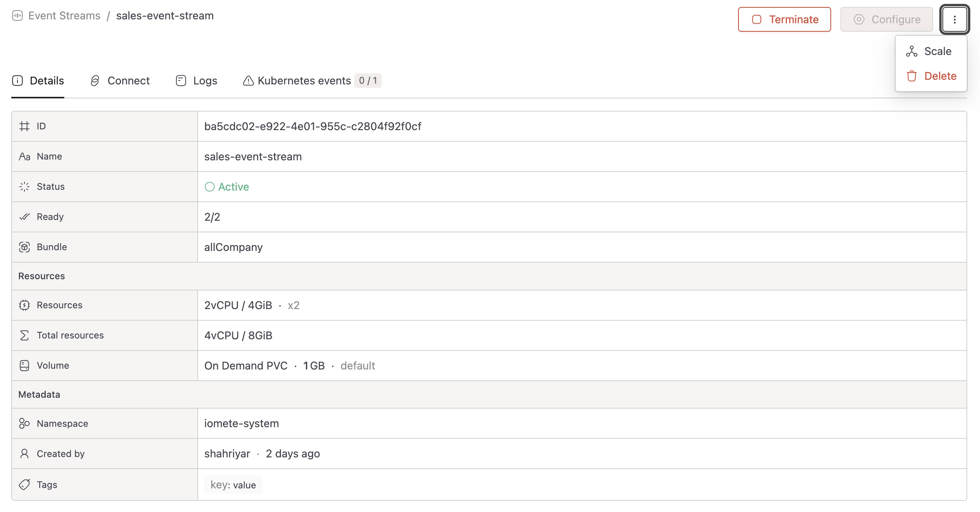980x512 pixels.
Task: Click the Tags label icon
Action: (24, 485)
